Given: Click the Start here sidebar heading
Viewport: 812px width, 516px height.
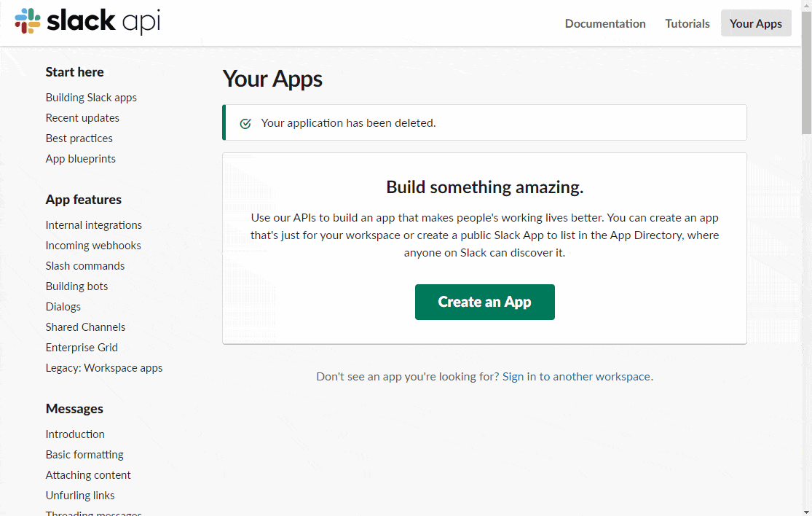Looking at the screenshot, I should click(74, 72).
